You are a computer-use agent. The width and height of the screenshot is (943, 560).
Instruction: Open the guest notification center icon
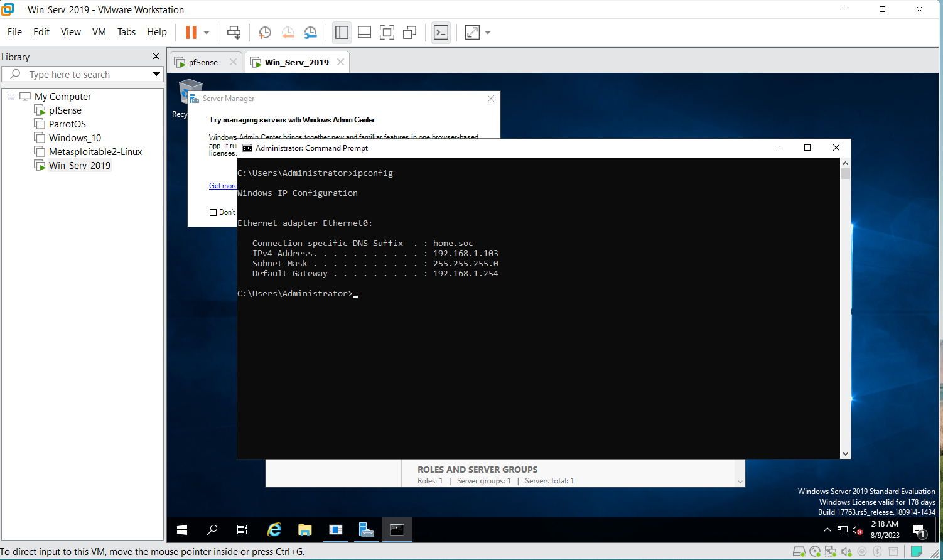pyautogui.click(x=919, y=530)
